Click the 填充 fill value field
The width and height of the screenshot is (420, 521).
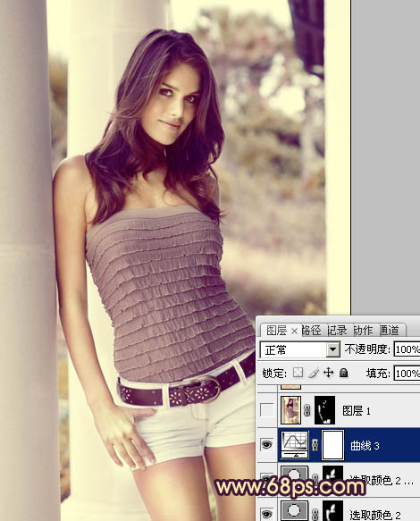407,374
